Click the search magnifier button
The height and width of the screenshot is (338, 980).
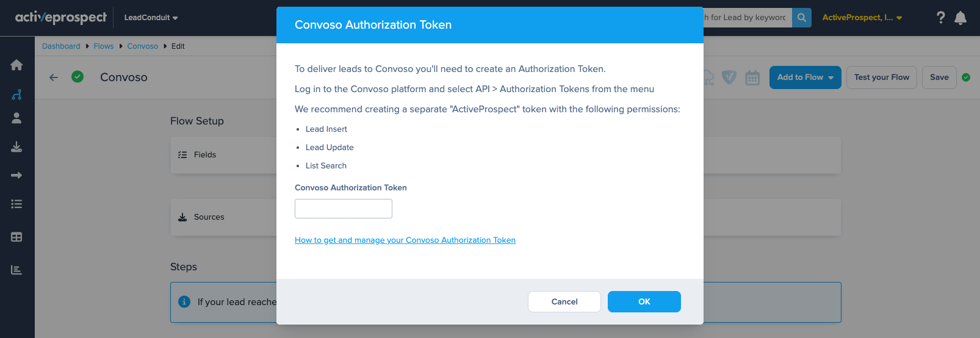tap(802, 18)
